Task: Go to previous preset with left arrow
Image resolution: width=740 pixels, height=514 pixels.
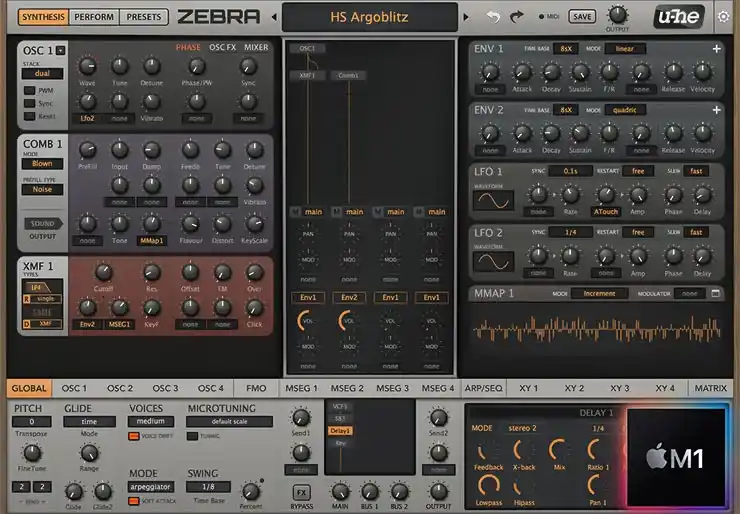Action: (274, 17)
